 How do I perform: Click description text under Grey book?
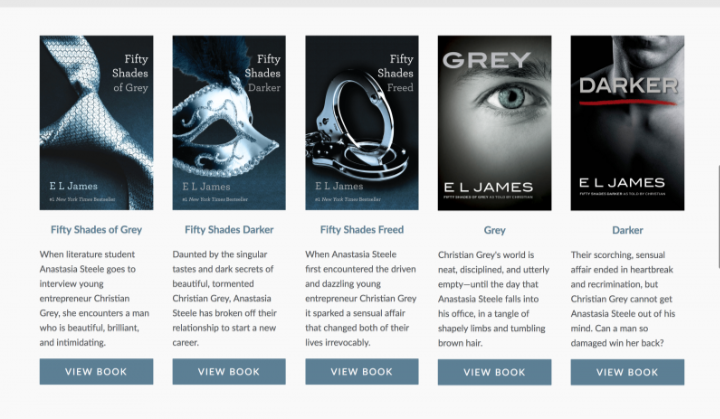[494, 299]
